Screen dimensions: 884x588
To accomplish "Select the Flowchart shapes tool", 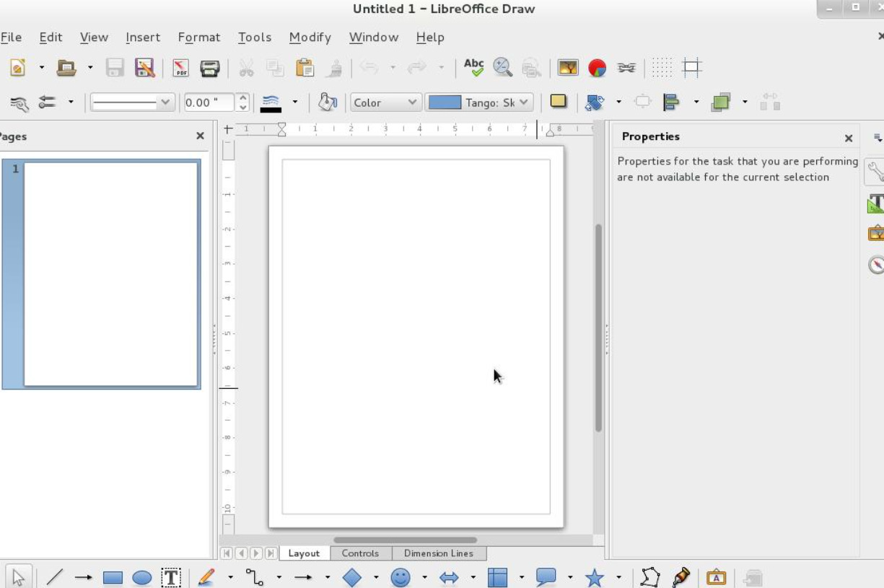I will [x=497, y=577].
